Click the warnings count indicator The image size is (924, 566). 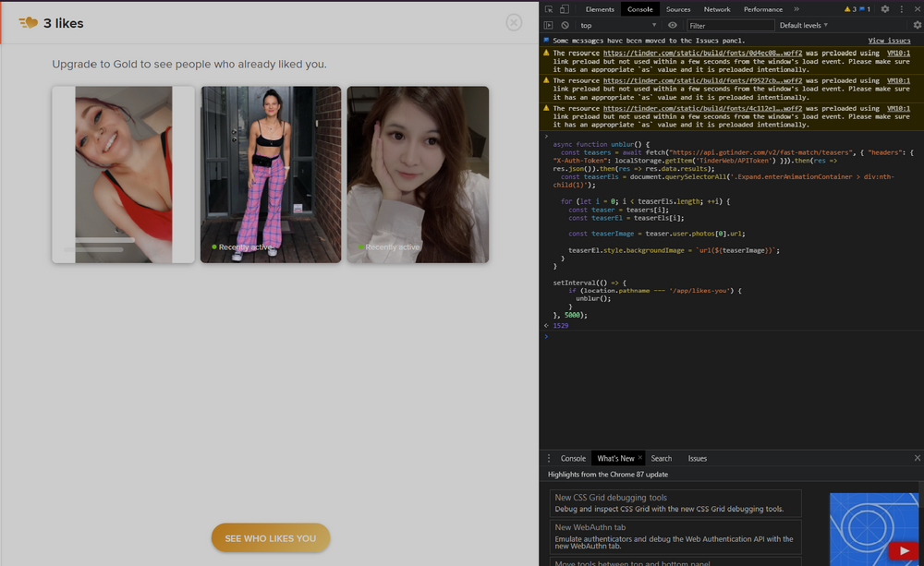850,9
